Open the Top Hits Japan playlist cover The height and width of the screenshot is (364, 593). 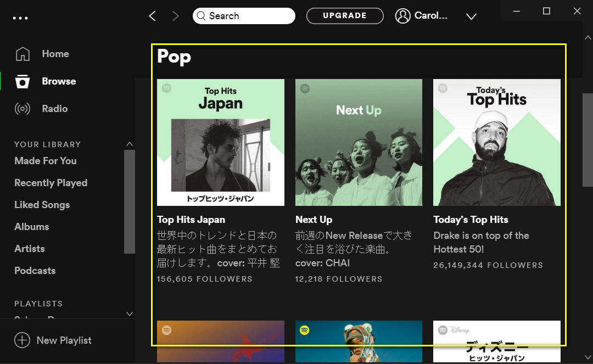pyautogui.click(x=221, y=142)
